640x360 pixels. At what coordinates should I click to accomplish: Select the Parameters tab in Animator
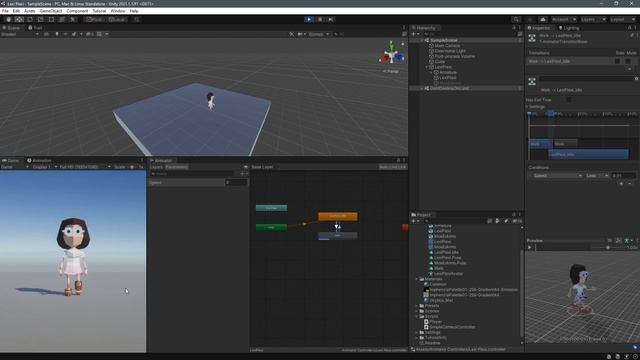coord(177,167)
